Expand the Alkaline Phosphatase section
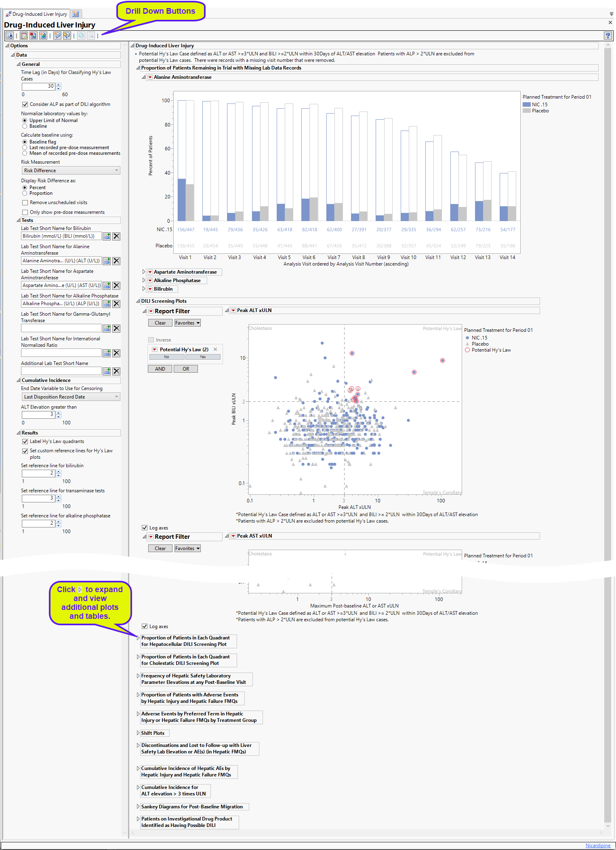This screenshot has height=850, width=616. point(144,281)
